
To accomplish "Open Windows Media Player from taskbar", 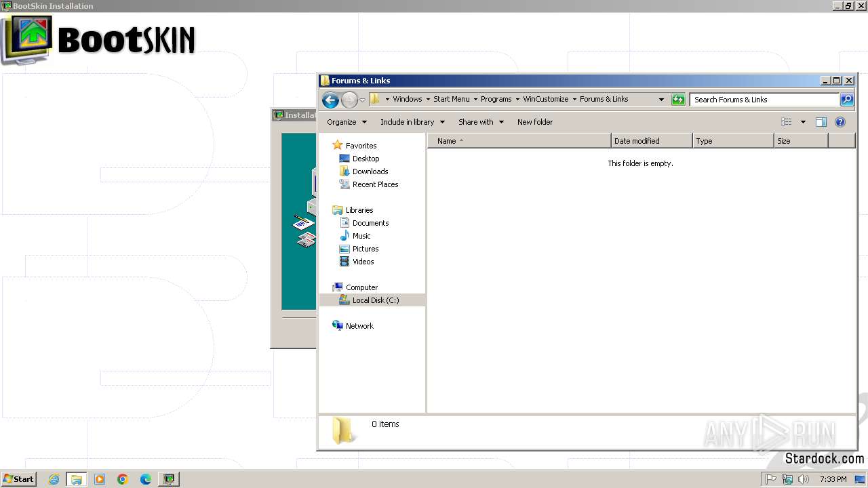I will pos(100,479).
